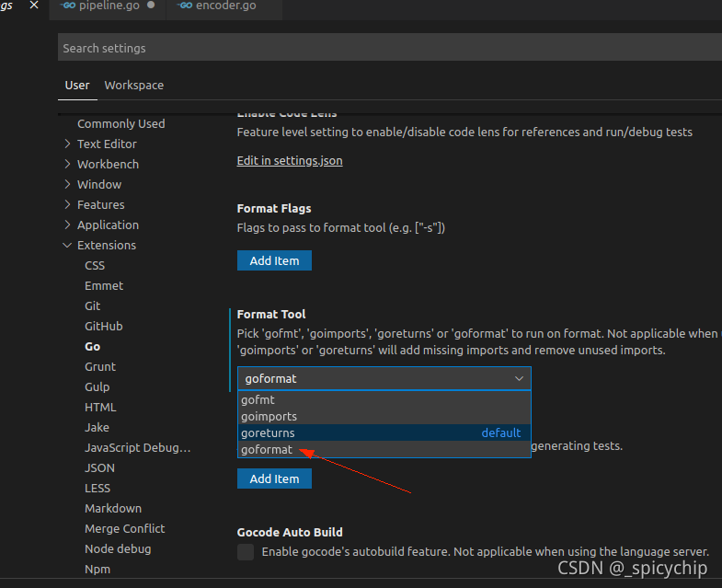The width and height of the screenshot is (722, 588).
Task: Expand the Features chevron
Action: click(x=68, y=204)
